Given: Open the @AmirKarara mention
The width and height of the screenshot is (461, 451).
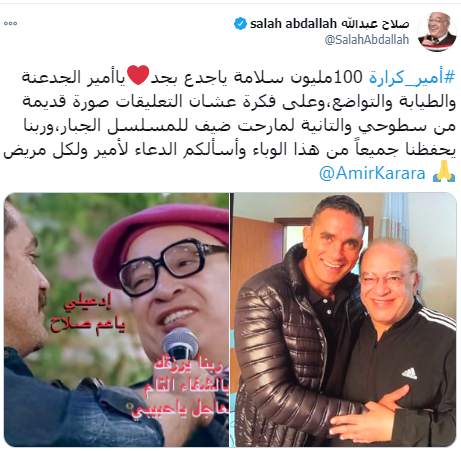Looking at the screenshot, I should (372, 173).
